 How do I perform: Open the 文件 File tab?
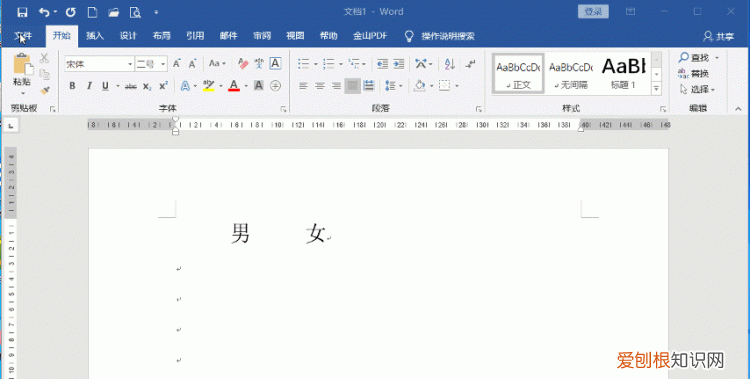pos(23,36)
